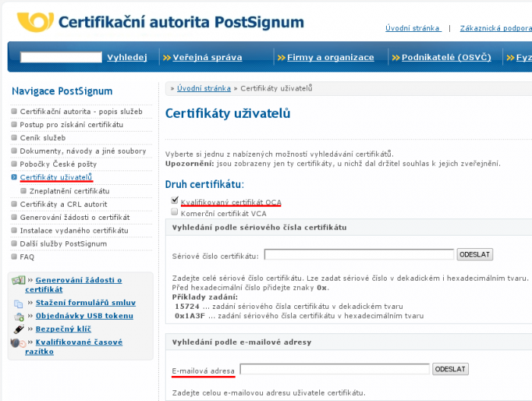
Task: Check Komerční certifikát VCA checkbox
Action: [x=174, y=212]
